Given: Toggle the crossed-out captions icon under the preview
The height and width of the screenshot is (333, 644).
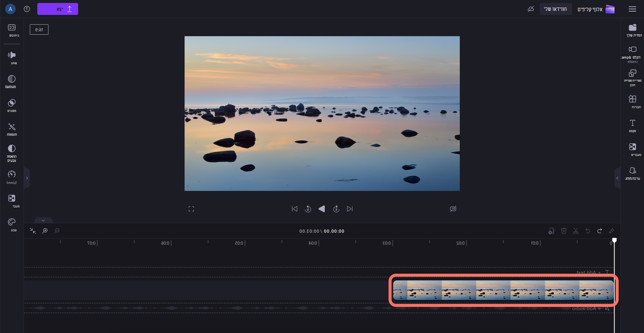Looking at the screenshot, I should click(x=453, y=209).
